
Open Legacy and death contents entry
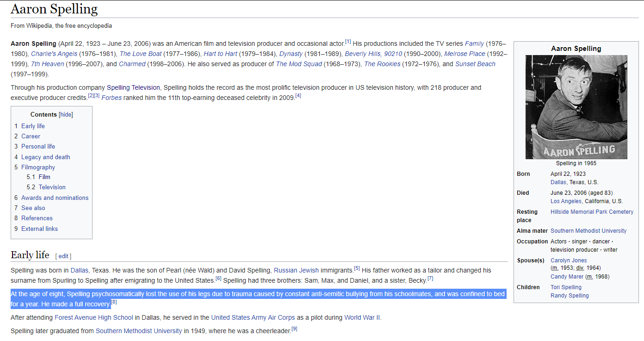coord(46,157)
